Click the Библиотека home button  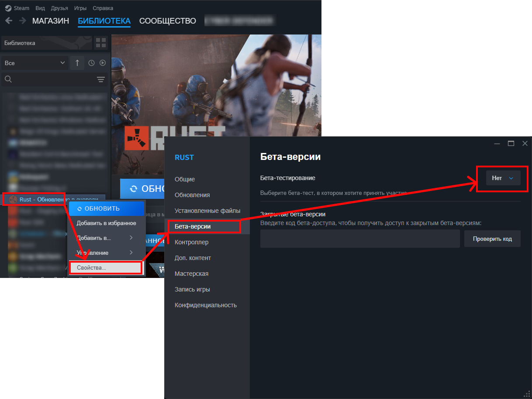pyautogui.click(x=47, y=43)
